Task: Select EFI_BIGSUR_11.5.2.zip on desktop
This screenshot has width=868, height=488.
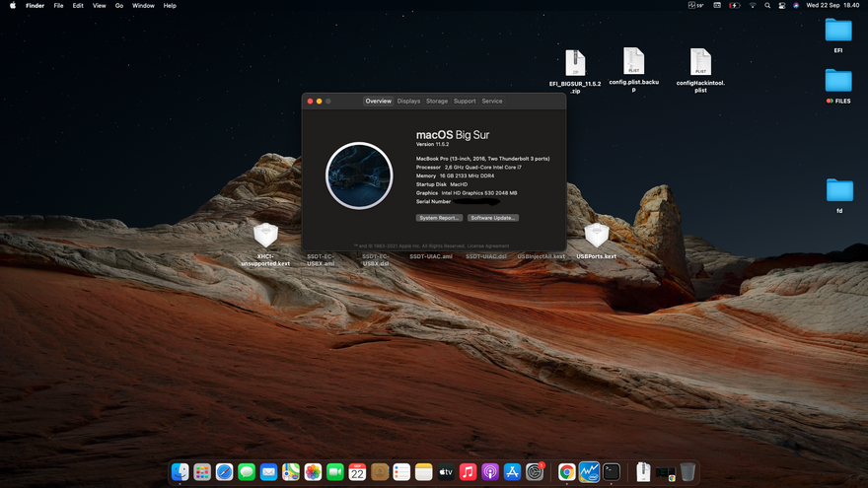Action: [x=575, y=71]
